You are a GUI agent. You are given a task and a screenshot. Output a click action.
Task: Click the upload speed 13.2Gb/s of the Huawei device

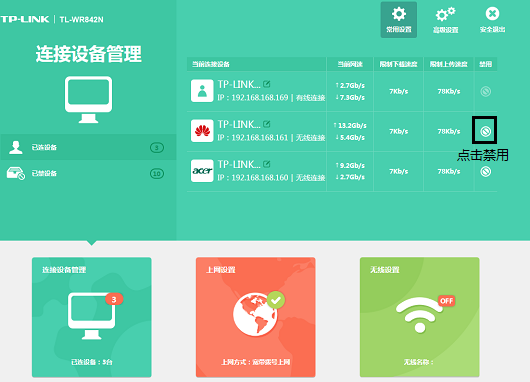point(350,125)
